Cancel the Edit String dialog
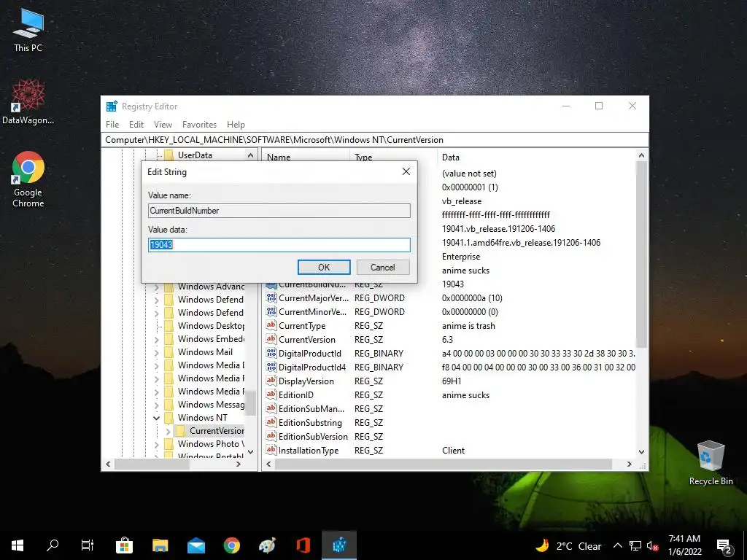This screenshot has width=747, height=560. [x=382, y=267]
